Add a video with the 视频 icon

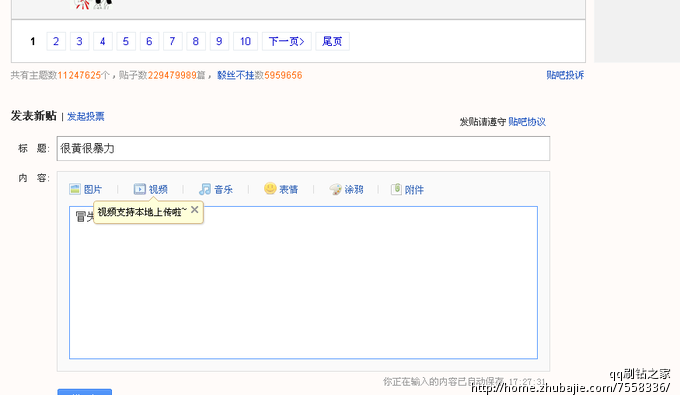click(150, 189)
